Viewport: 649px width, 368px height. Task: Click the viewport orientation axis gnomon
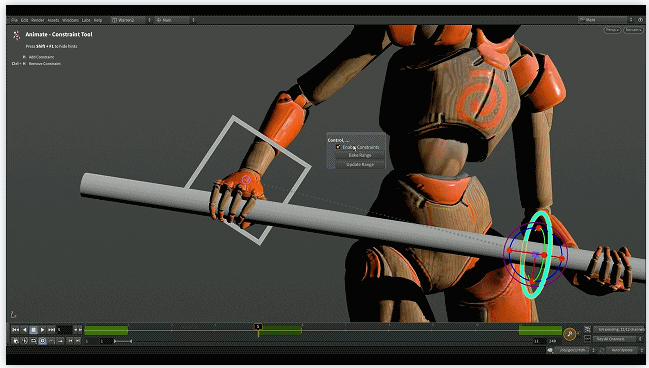14,315
